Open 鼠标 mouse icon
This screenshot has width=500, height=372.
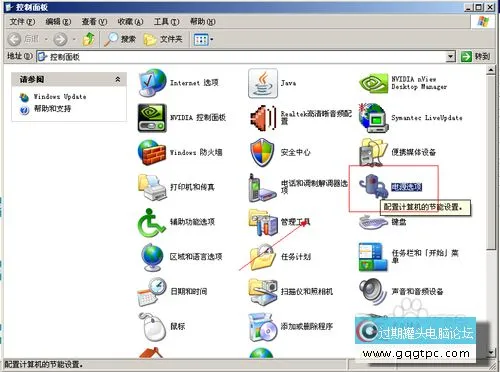click(152, 327)
